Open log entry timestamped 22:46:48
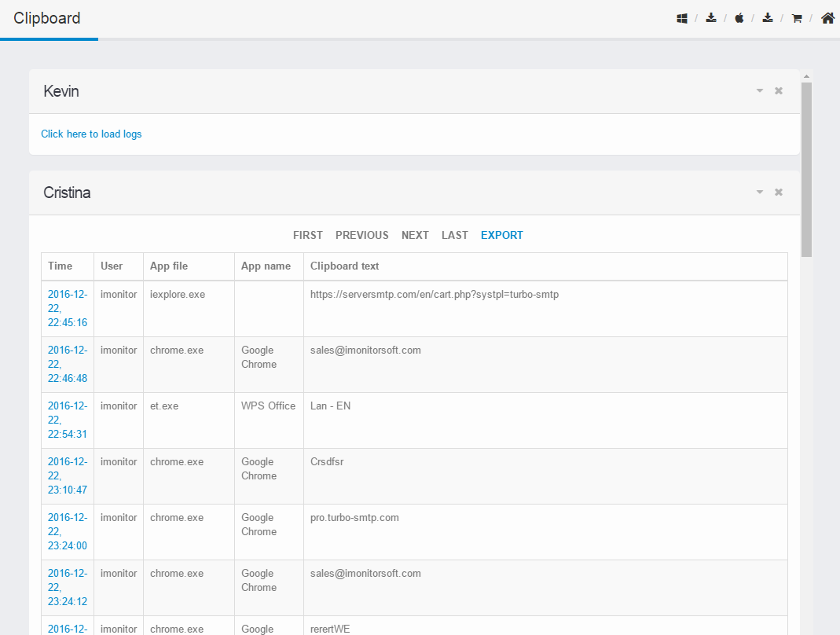Viewport: 840px width, 635px height. (68, 364)
